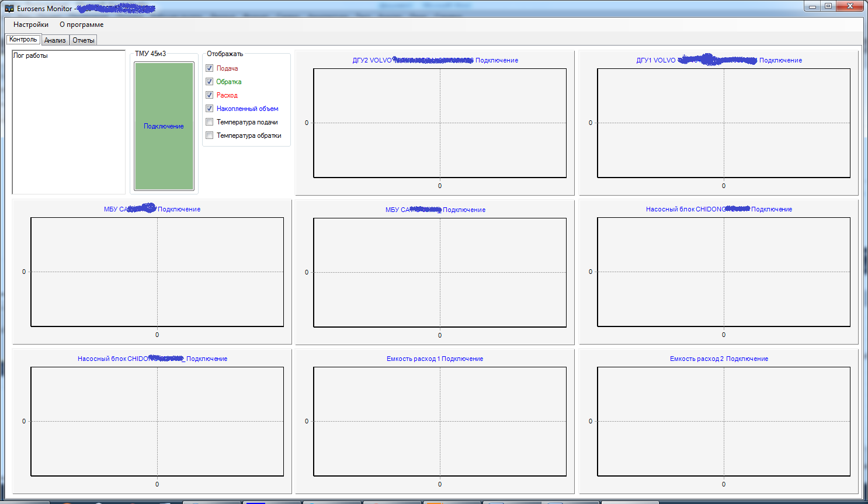The image size is (868, 504).
Task: Disable the Обратка checkbox
Action: pos(209,82)
